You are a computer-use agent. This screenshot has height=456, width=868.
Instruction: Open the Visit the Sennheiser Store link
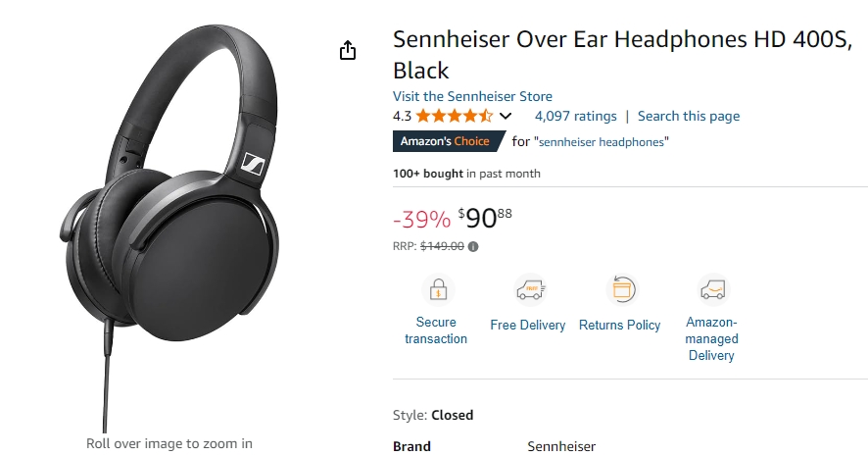click(x=472, y=96)
